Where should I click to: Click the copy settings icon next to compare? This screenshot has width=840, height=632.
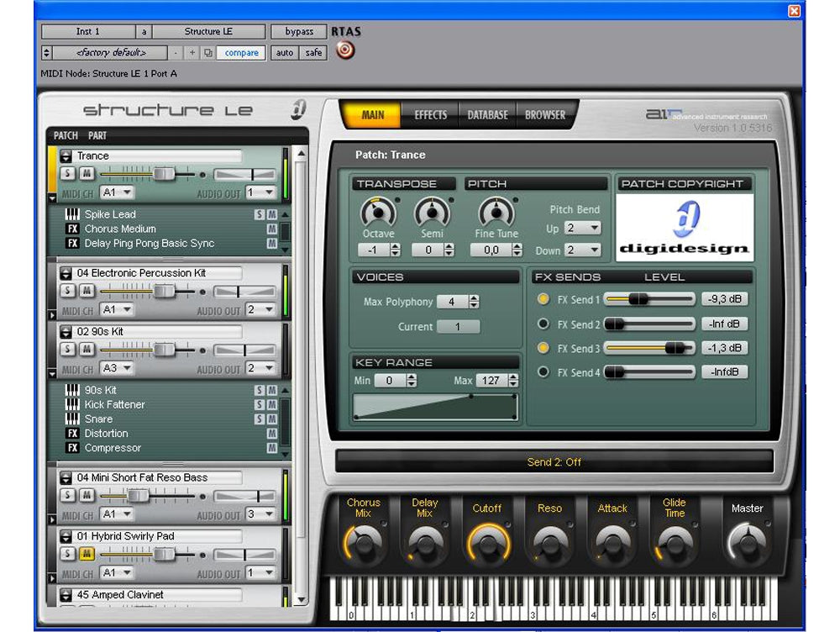click(207, 53)
